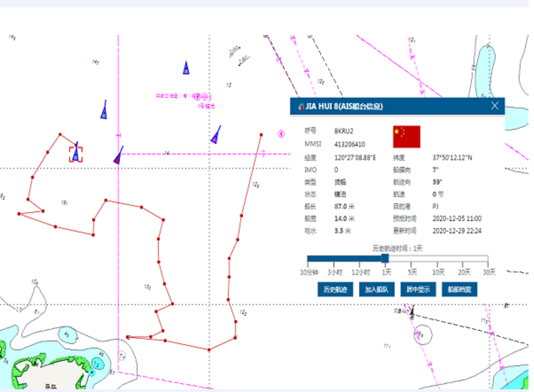Click the ship icon with red center
Viewport: 534px width, 392px height.
coord(118,157)
